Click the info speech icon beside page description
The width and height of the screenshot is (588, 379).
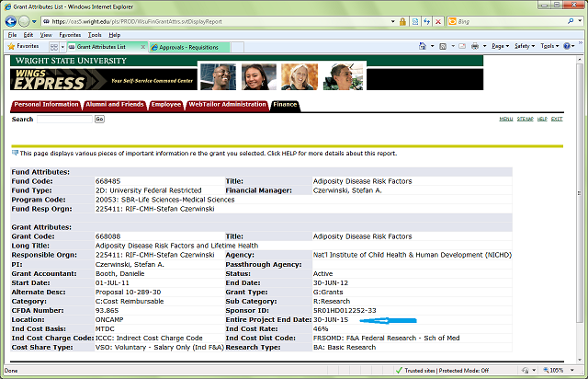coord(15,153)
